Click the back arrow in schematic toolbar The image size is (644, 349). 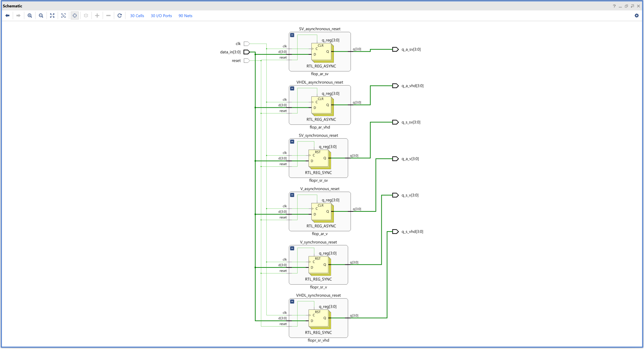7,16
